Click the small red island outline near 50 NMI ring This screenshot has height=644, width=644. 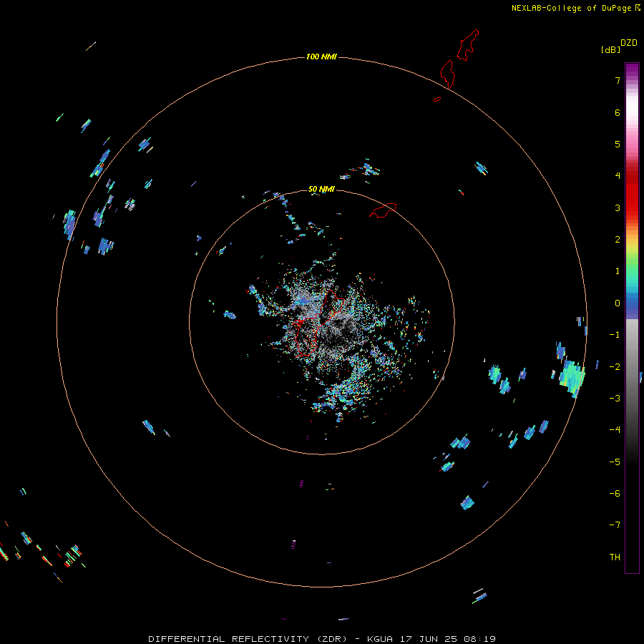tap(383, 210)
